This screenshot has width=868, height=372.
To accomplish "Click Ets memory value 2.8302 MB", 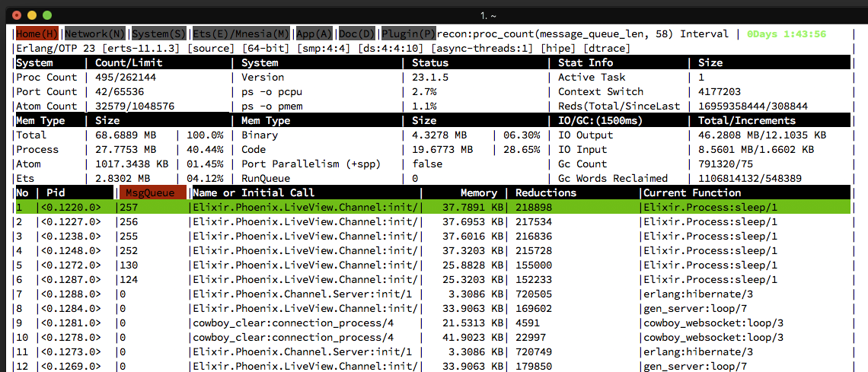I will coord(123,178).
